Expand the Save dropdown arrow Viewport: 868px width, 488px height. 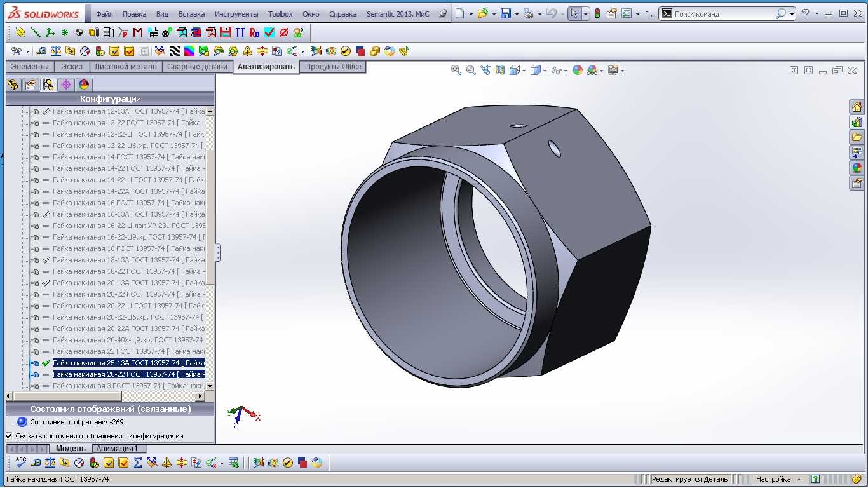(516, 14)
